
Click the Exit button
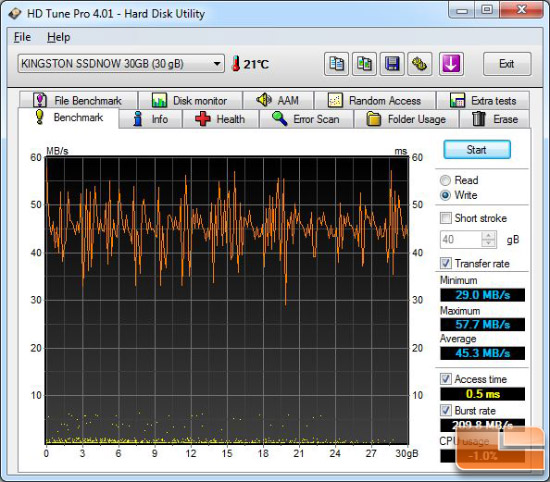point(507,64)
